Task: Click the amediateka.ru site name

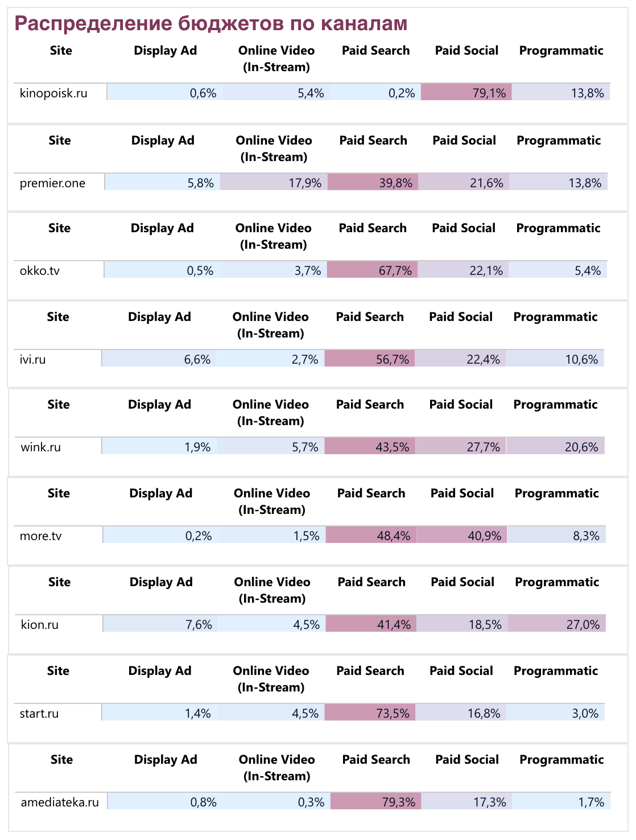Action: pos(60,802)
